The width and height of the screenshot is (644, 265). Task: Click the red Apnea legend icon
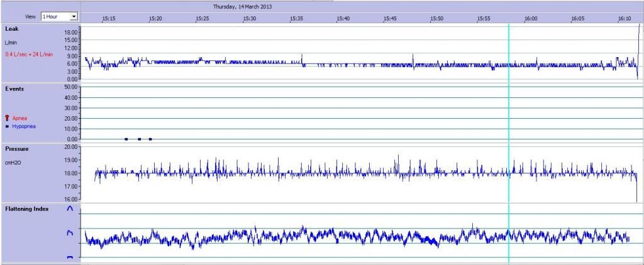click(x=7, y=118)
